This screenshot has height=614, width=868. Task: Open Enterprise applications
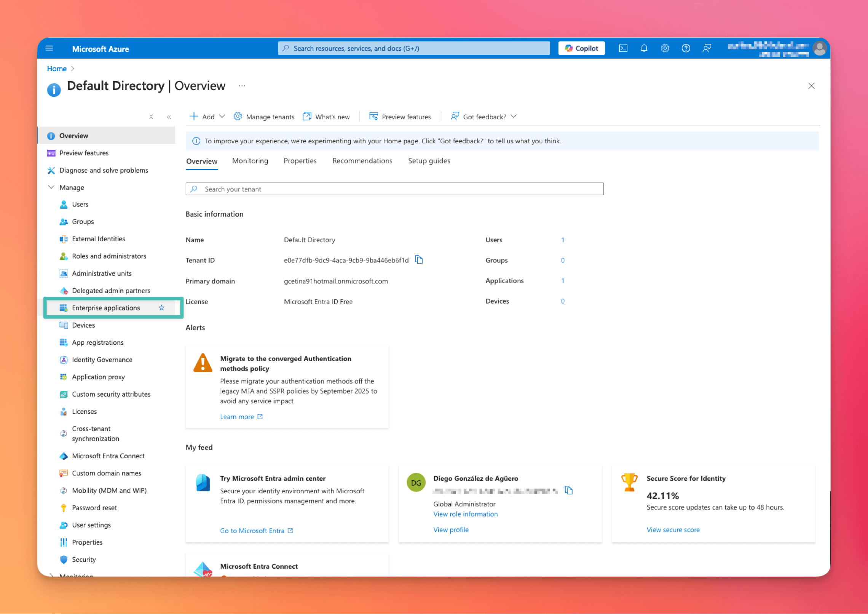106,308
